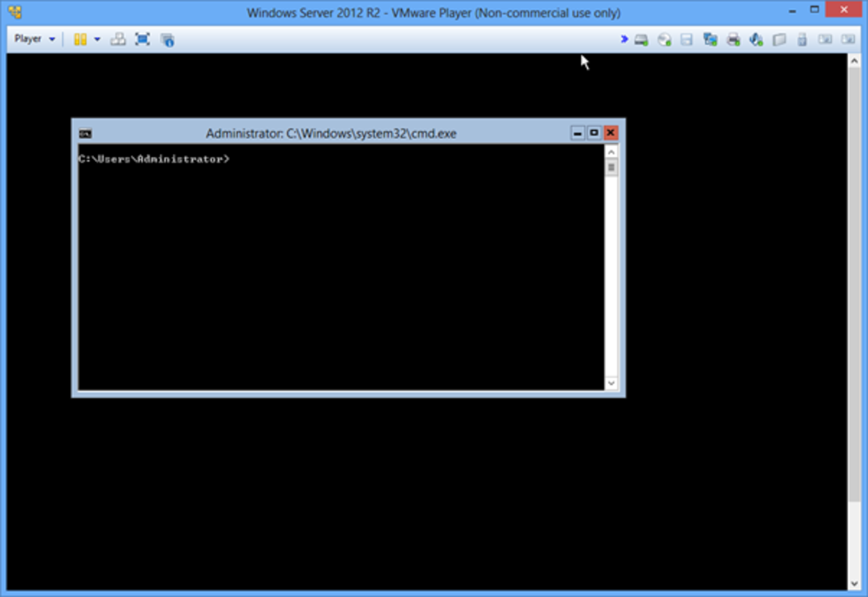This screenshot has width=868, height=597.
Task: Click the command prompt scrollbar down arrow
Action: (x=611, y=383)
